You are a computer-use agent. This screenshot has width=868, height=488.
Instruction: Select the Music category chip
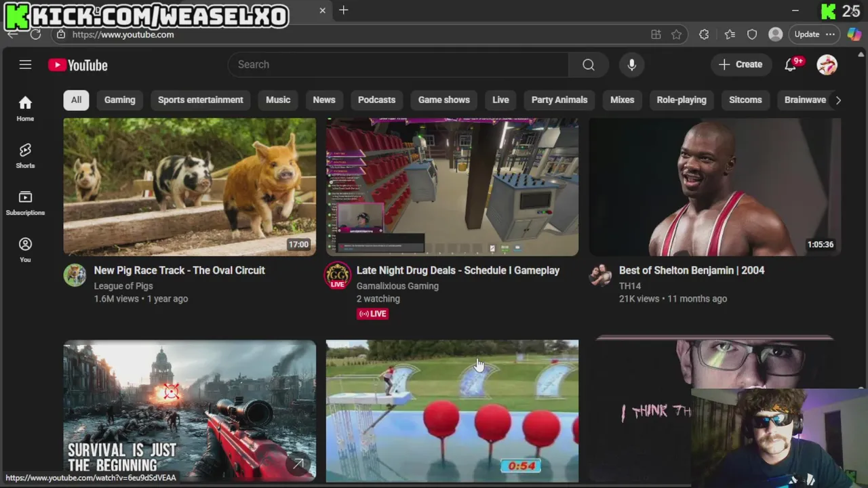278,100
